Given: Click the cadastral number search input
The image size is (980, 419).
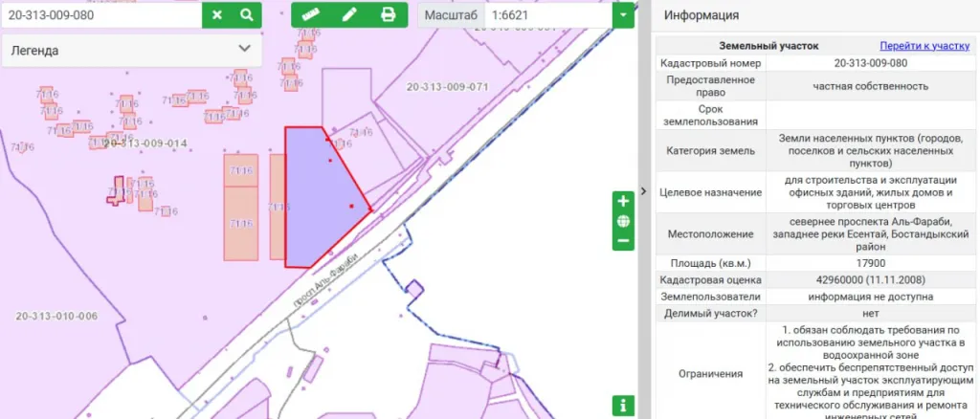Looking at the screenshot, I should (101, 14).
